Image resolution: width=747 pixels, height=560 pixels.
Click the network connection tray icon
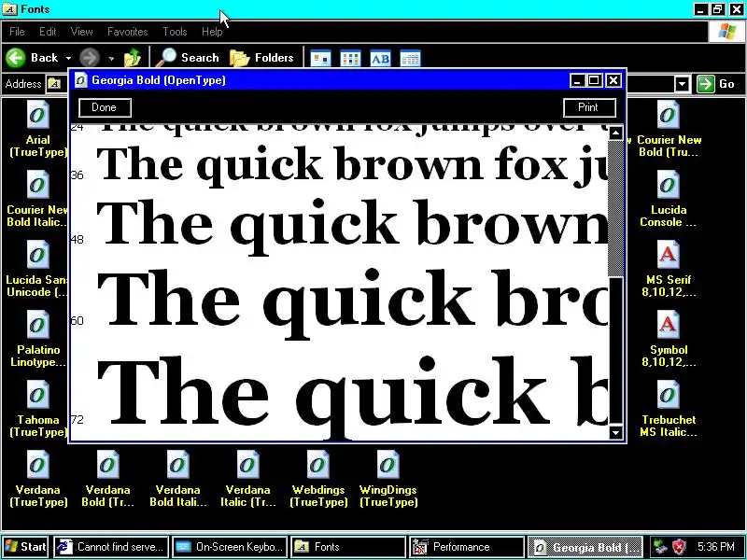[660, 547]
